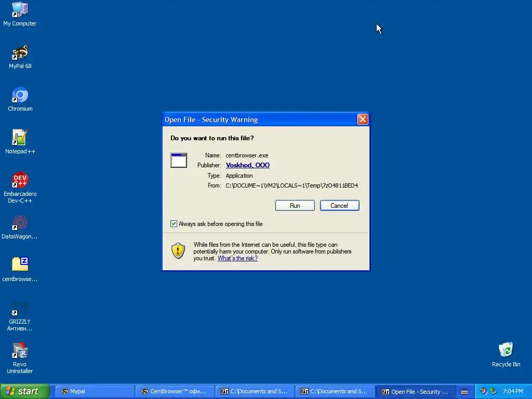Select the Open File - Security taskbar item
This screenshot has height=399, width=532.
coord(415,391)
